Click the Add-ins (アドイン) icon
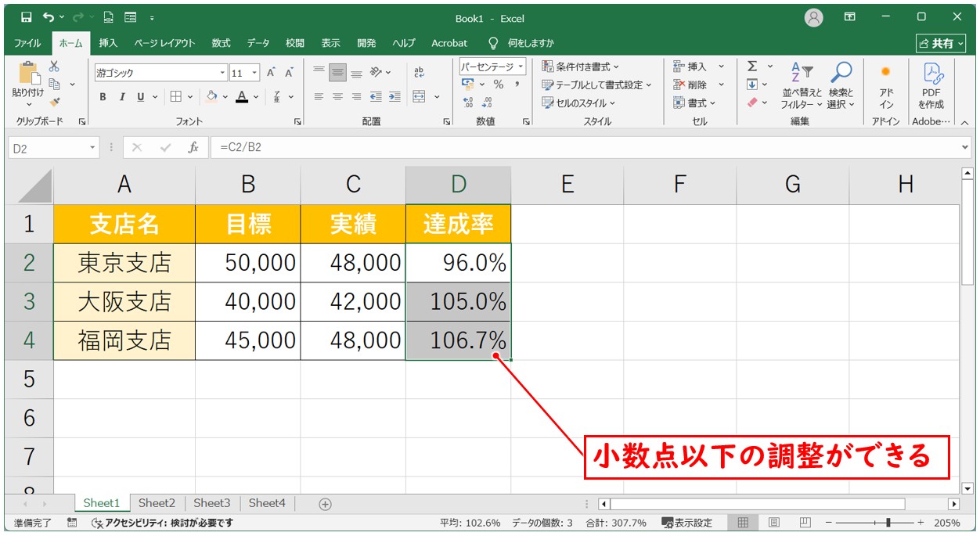Viewport: 980px width, 536px height. (886, 85)
